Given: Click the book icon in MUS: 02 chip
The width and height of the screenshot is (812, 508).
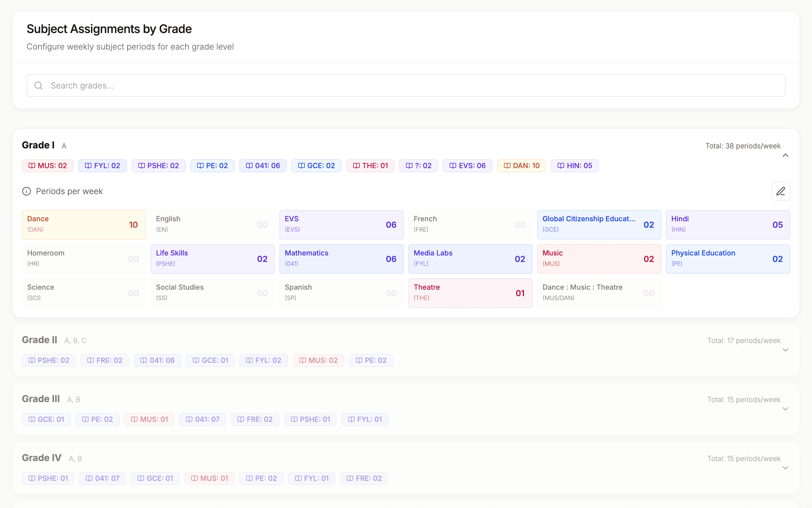Looking at the screenshot, I should point(32,165).
